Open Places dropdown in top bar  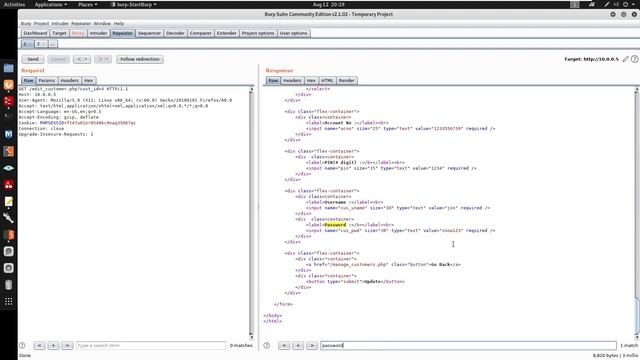coord(87,4)
